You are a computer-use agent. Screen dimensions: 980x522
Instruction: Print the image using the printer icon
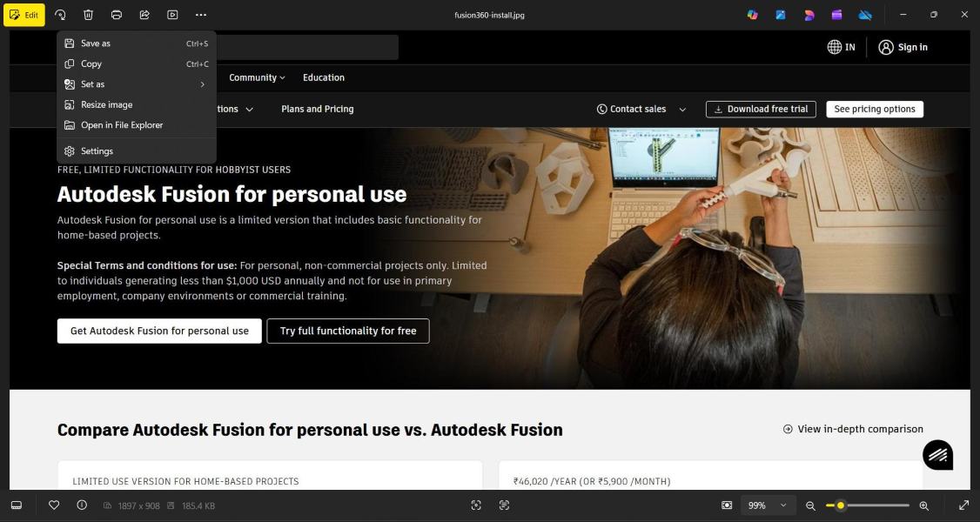pyautogui.click(x=117, y=15)
